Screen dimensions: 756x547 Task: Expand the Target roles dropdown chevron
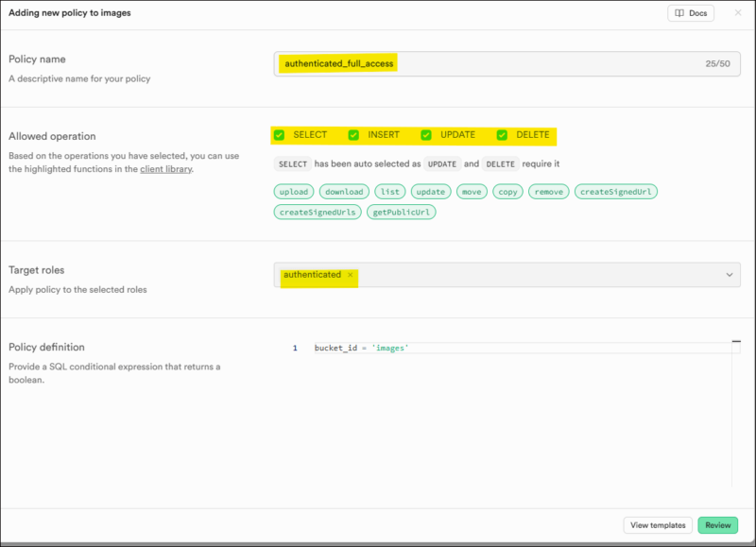tap(730, 275)
